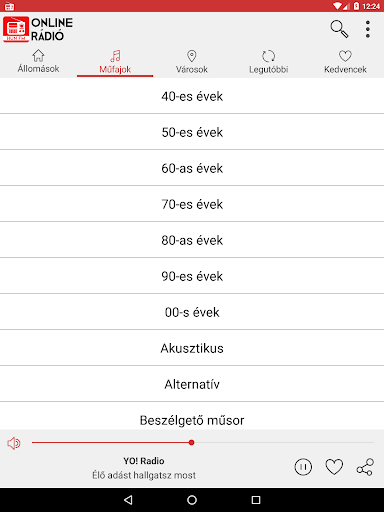Open the Kedvencek tab

pos(345,62)
